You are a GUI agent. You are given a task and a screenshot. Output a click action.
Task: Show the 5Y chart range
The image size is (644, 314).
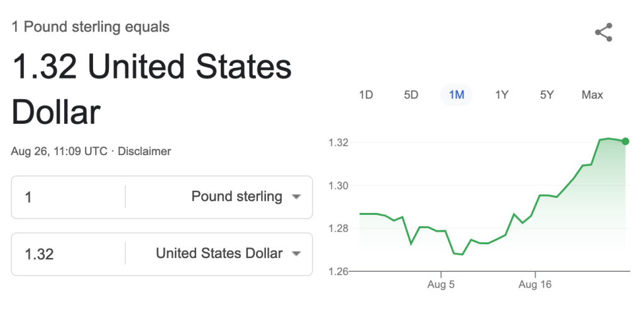point(547,95)
